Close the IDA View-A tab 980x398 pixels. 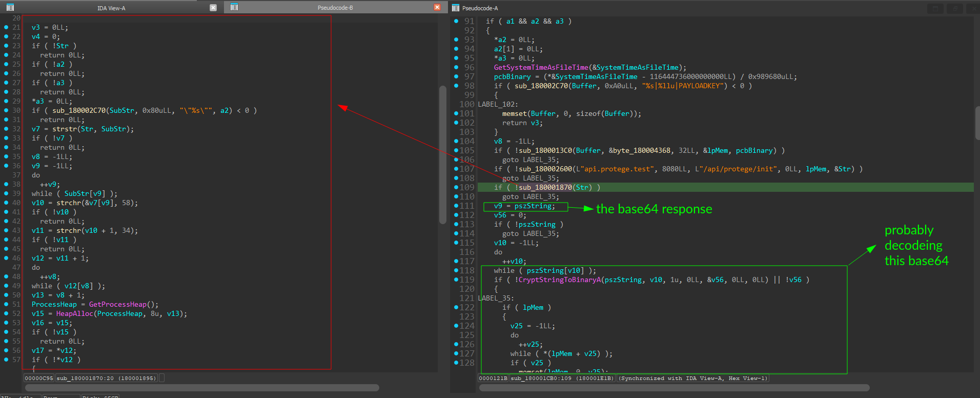tap(213, 8)
